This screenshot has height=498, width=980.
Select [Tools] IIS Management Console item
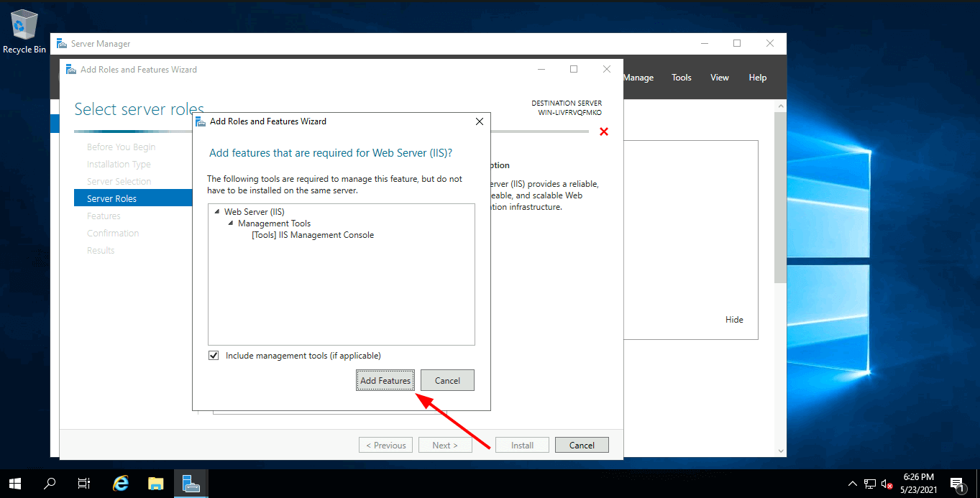pos(313,235)
